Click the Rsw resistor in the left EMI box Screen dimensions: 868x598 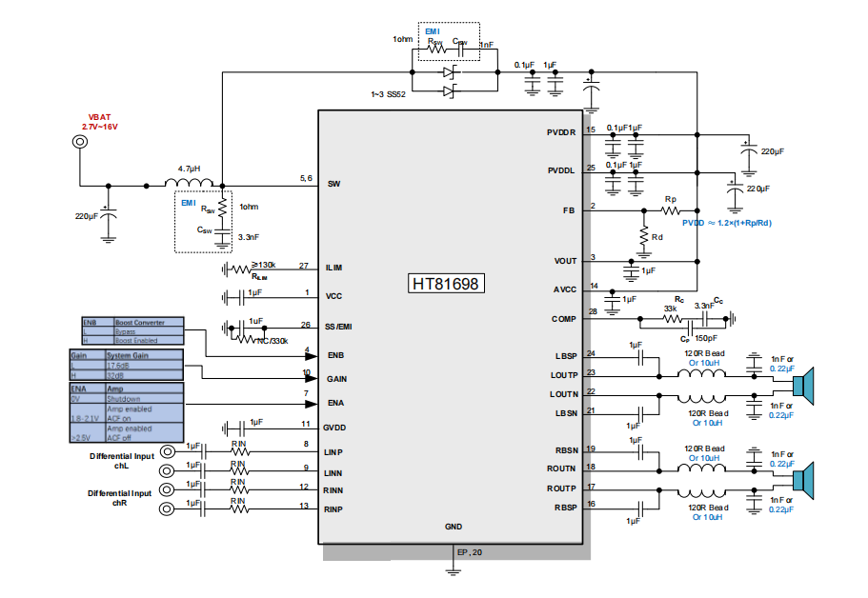click(223, 209)
